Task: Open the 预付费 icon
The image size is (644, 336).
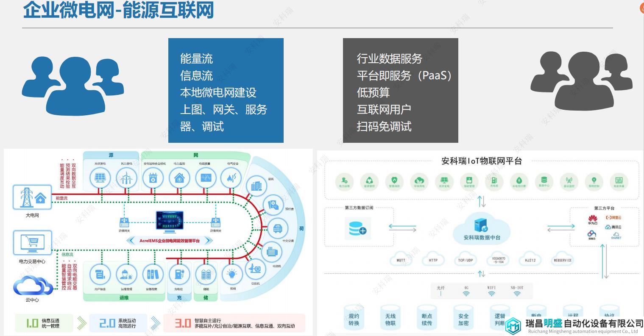Action: click(273, 205)
